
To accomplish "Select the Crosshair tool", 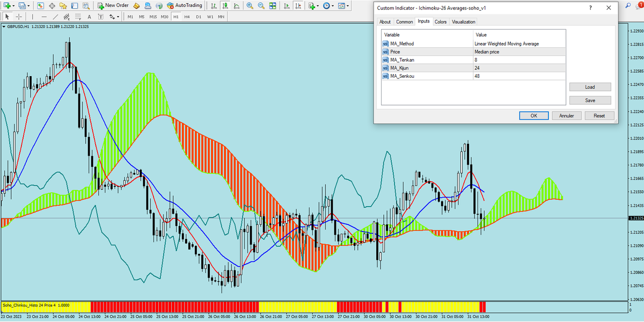I will click(19, 17).
